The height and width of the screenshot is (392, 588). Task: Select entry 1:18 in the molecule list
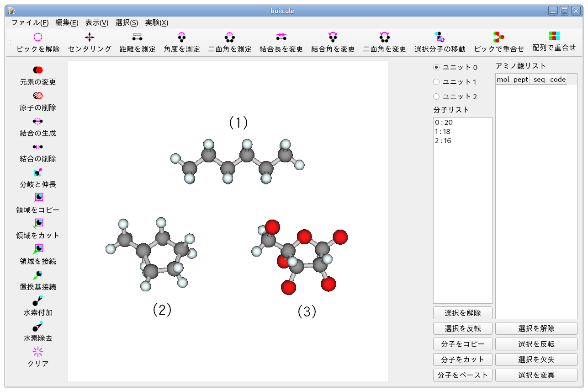click(443, 132)
